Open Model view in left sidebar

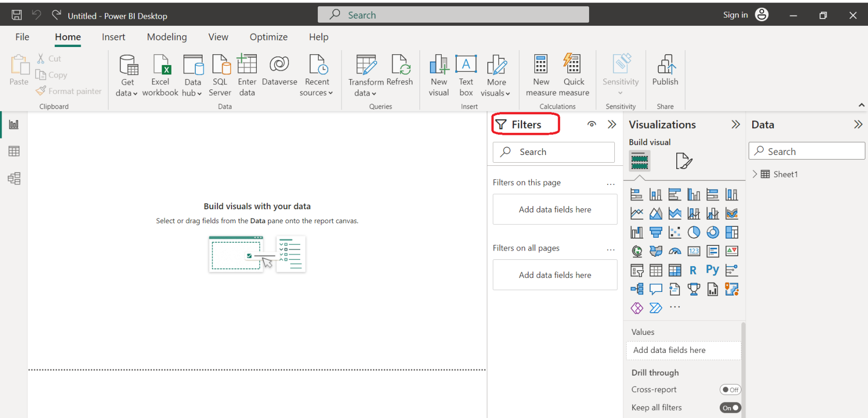click(14, 179)
